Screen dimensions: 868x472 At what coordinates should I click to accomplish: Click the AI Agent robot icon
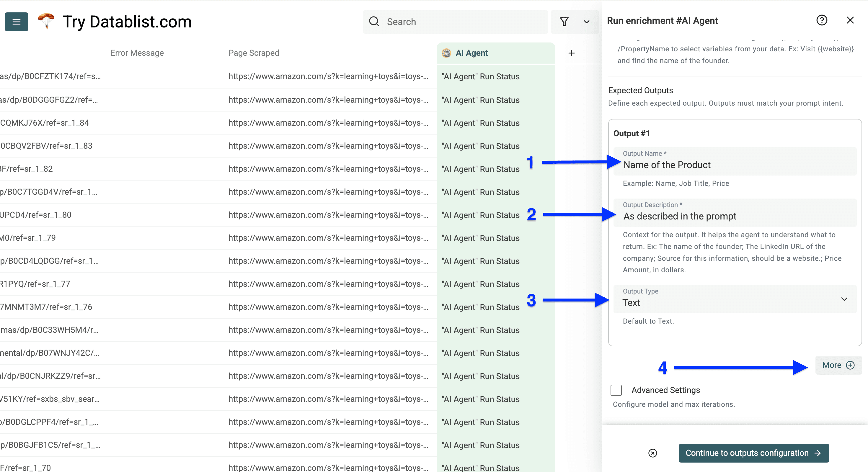[446, 53]
